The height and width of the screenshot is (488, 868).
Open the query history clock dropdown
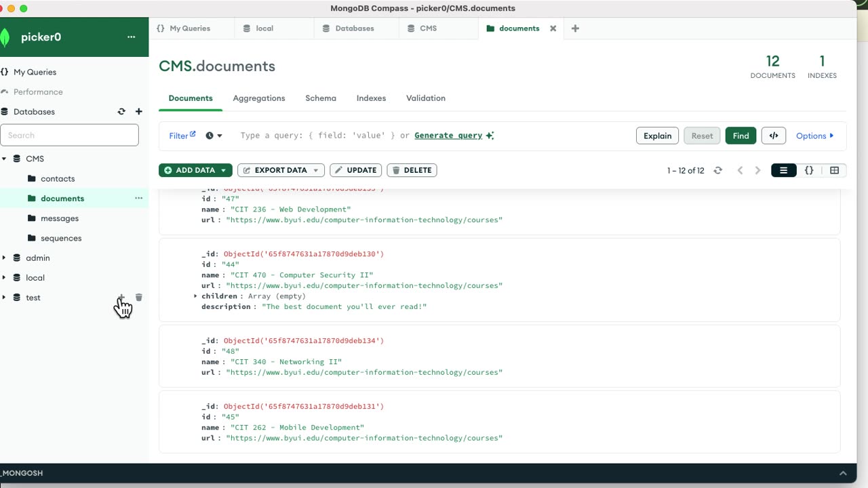point(214,136)
